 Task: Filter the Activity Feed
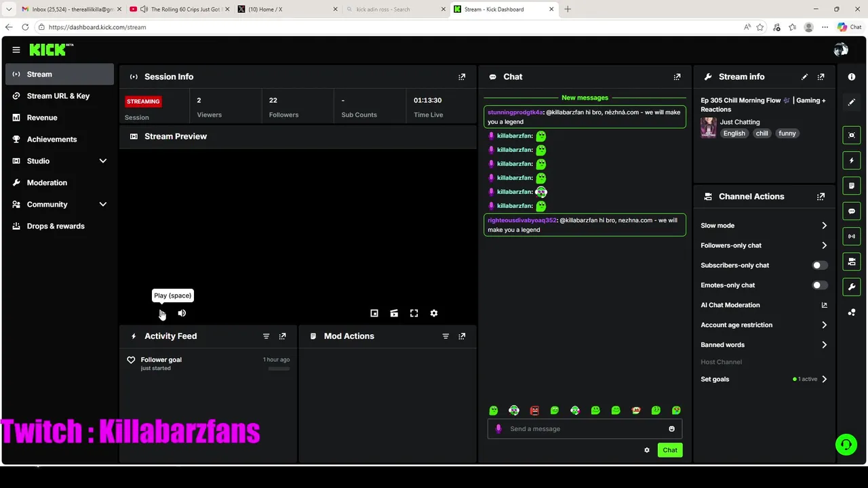pos(266,336)
